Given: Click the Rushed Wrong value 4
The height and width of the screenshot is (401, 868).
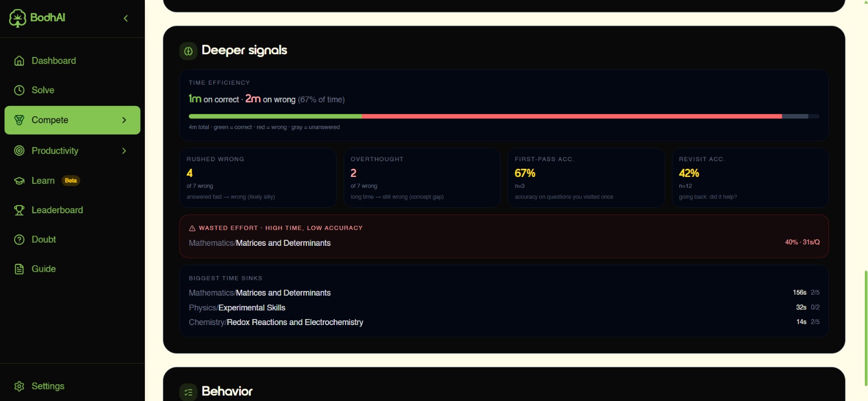Looking at the screenshot, I should [x=189, y=173].
